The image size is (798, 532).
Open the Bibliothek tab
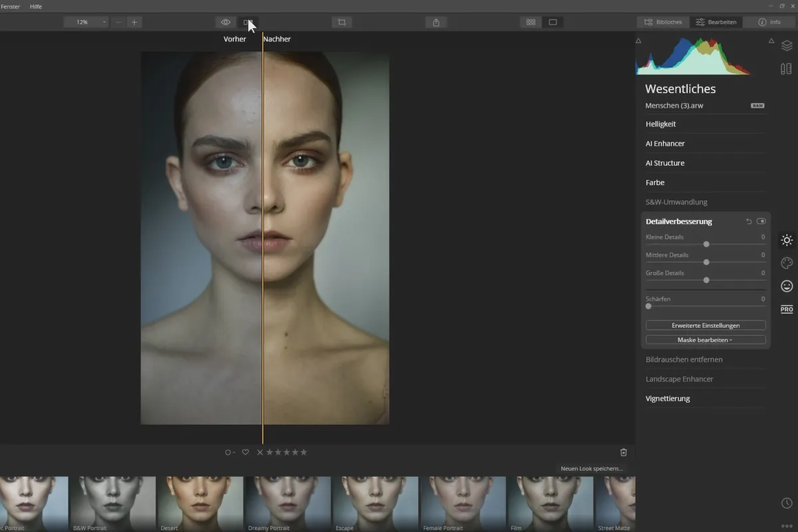pyautogui.click(x=663, y=22)
